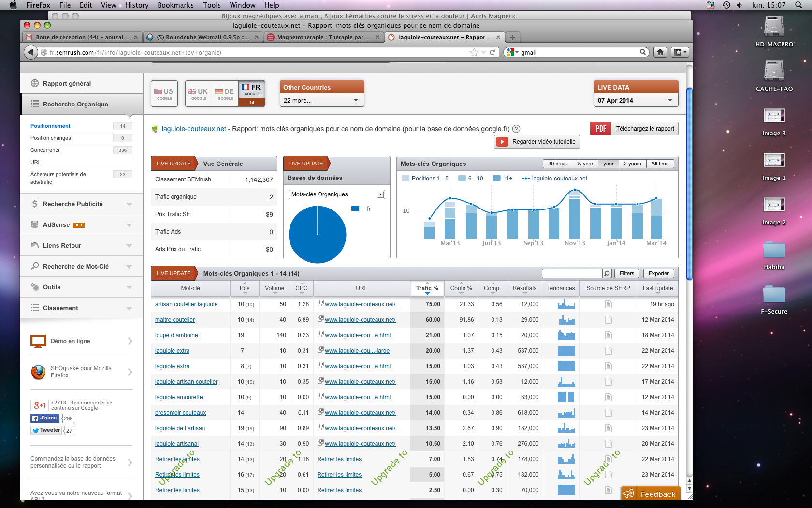Open the Tools menu in menu bar
This screenshot has height=508, width=812.
tap(212, 5)
